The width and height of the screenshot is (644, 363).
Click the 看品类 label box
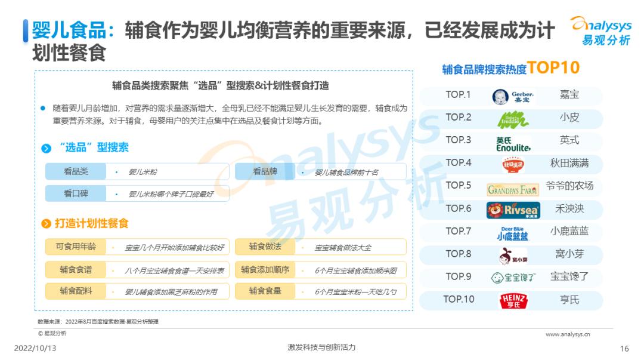point(76,171)
